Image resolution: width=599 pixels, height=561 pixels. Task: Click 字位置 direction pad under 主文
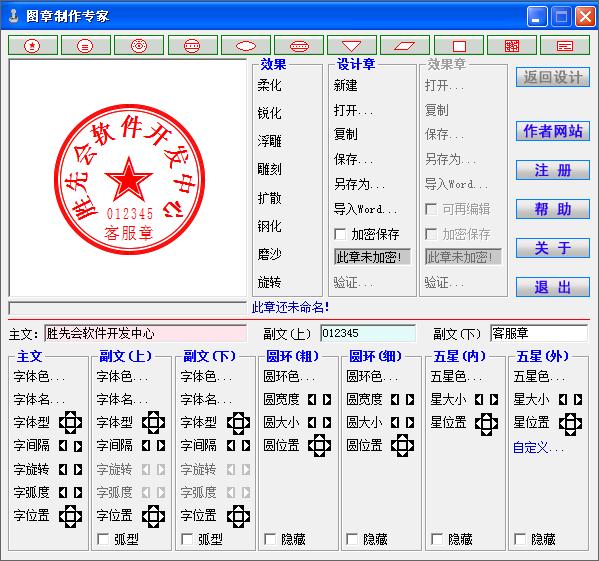click(71, 516)
